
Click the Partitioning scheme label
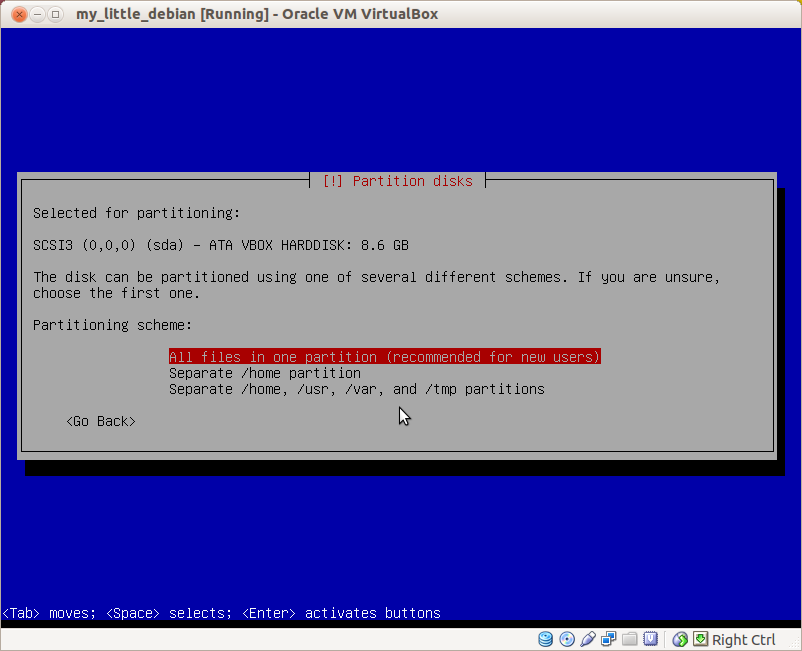point(113,325)
